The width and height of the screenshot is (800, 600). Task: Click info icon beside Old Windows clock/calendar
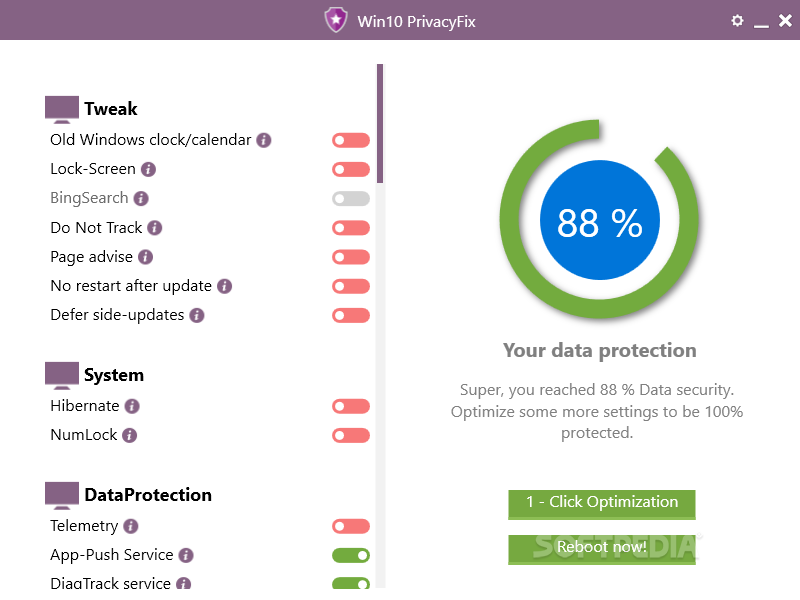(264, 140)
